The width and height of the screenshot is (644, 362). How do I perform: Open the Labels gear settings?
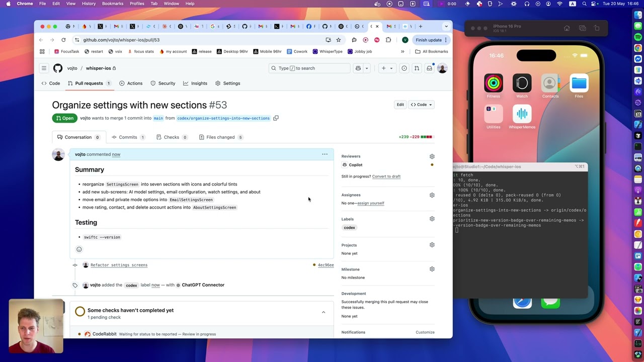[x=432, y=219]
